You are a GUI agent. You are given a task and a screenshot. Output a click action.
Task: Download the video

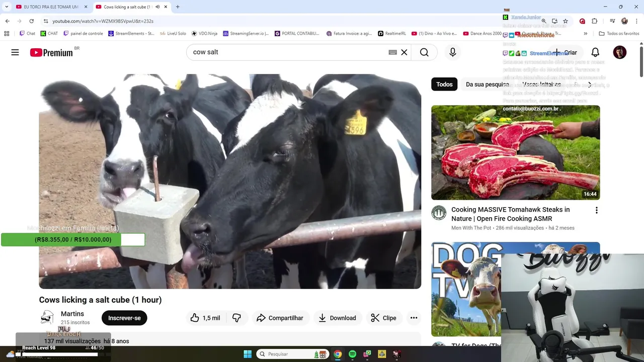[337, 318]
